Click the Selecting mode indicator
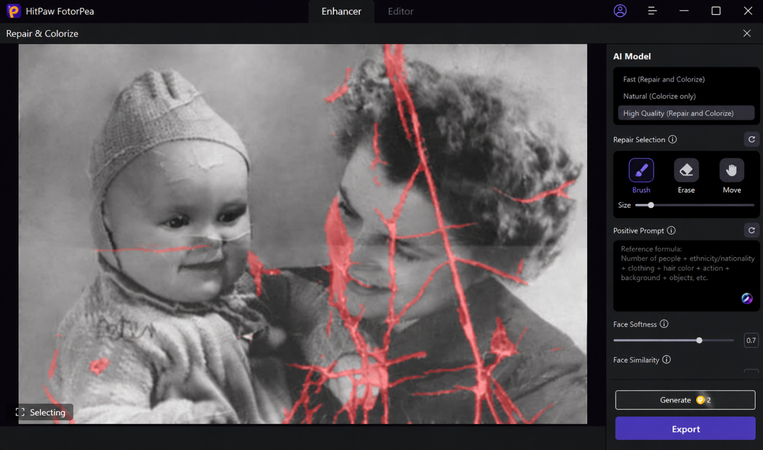 (41, 413)
